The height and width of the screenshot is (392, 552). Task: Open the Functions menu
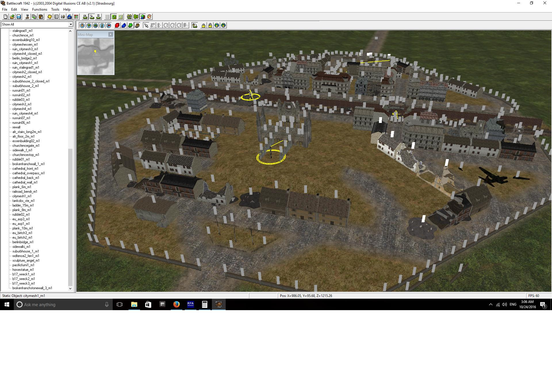click(40, 9)
